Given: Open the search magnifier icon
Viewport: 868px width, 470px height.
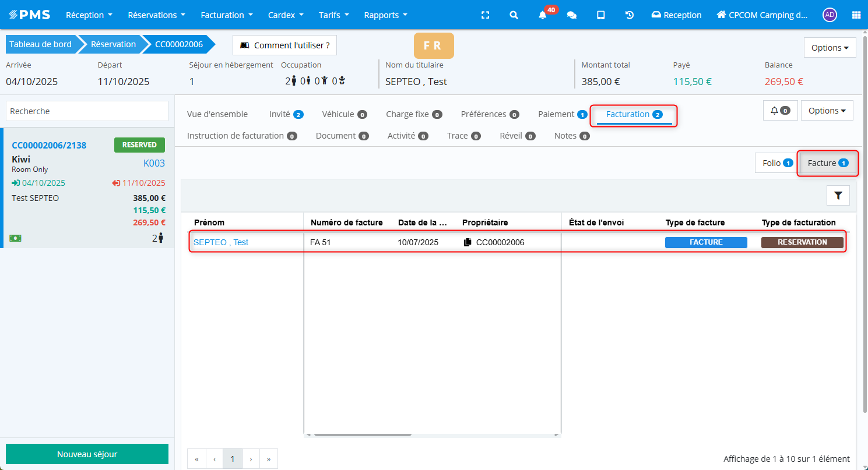Looking at the screenshot, I should (x=514, y=15).
